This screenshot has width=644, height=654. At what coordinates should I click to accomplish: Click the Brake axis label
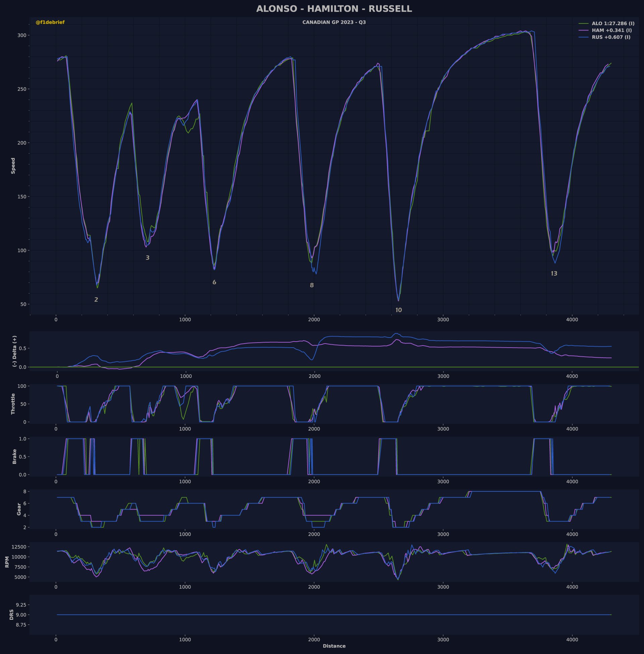click(14, 457)
